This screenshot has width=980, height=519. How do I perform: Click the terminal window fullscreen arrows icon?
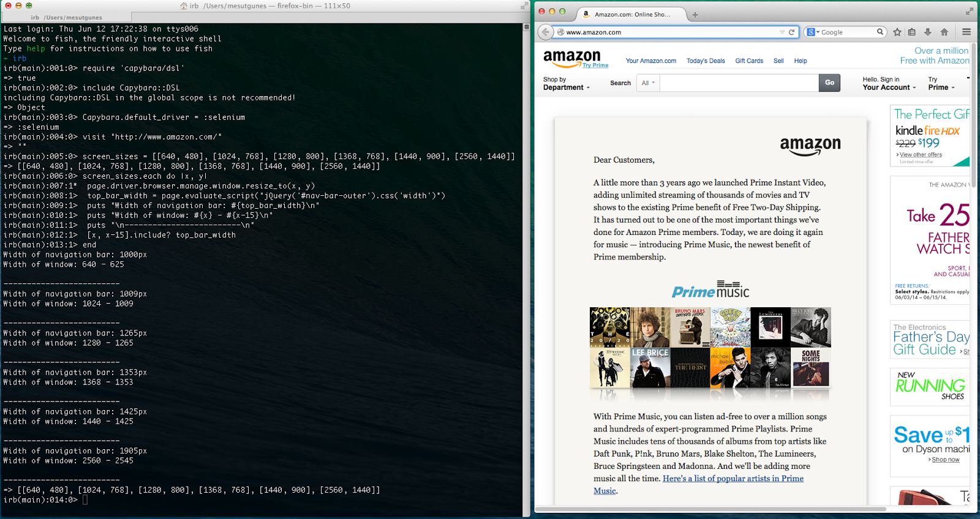(524, 6)
